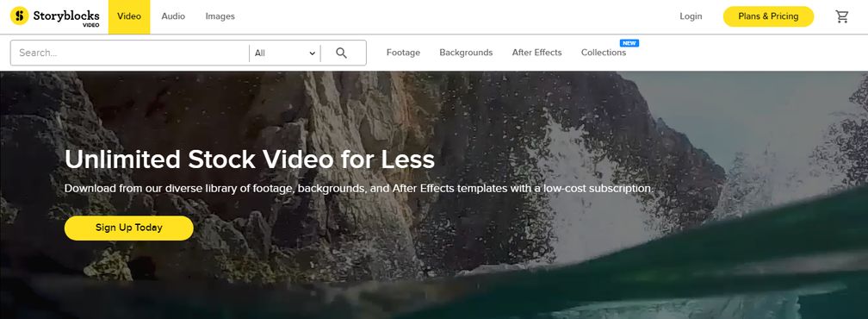Click the Sign Up Today button
The height and width of the screenshot is (319, 868).
(129, 228)
